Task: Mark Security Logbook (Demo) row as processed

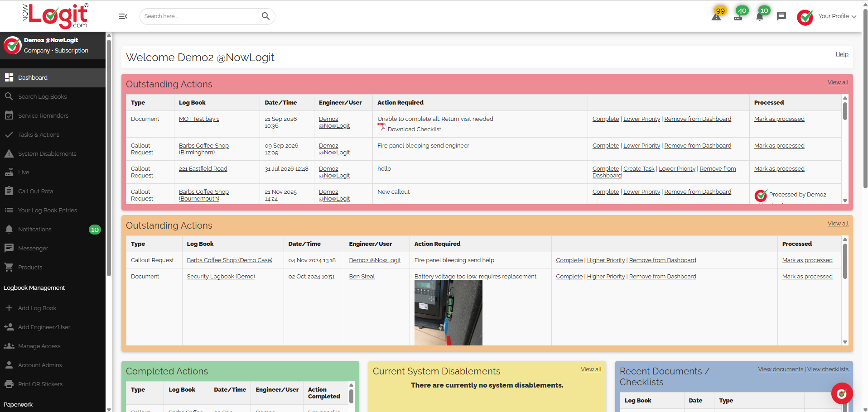Action: [807, 277]
